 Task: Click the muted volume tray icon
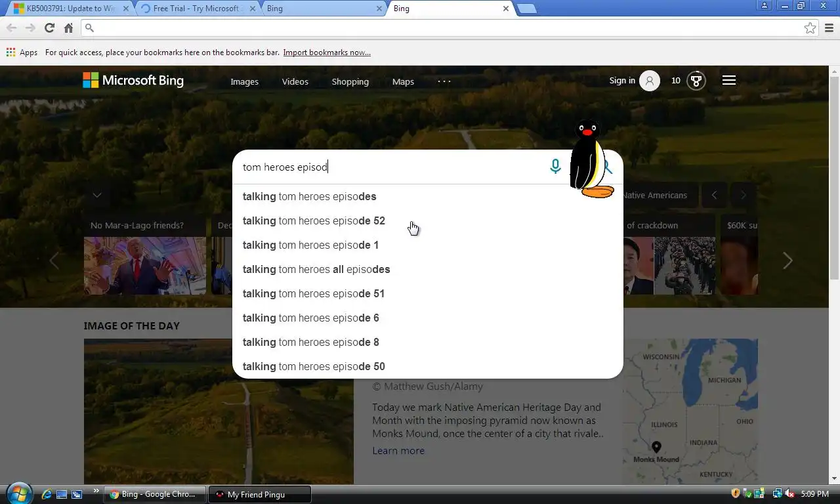click(x=789, y=493)
